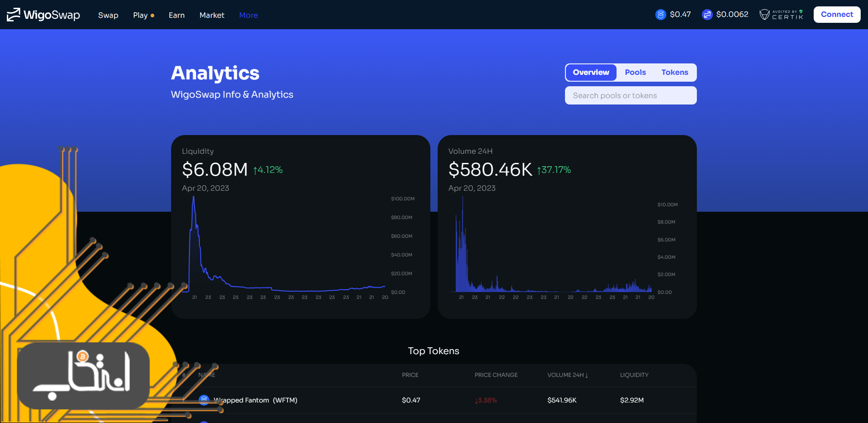Click the 37.17% volume change
Screen dimensions: 868x423
click(x=554, y=170)
